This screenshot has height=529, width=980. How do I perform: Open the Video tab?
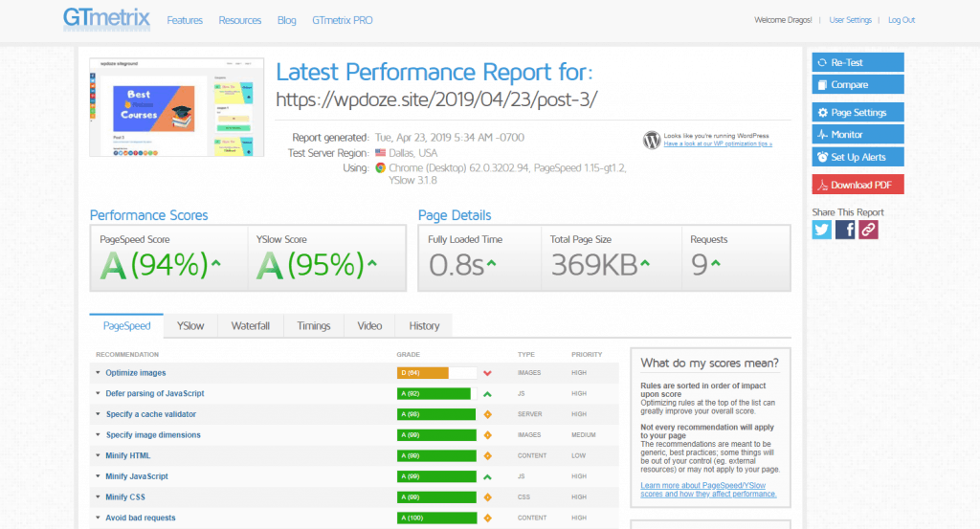369,326
